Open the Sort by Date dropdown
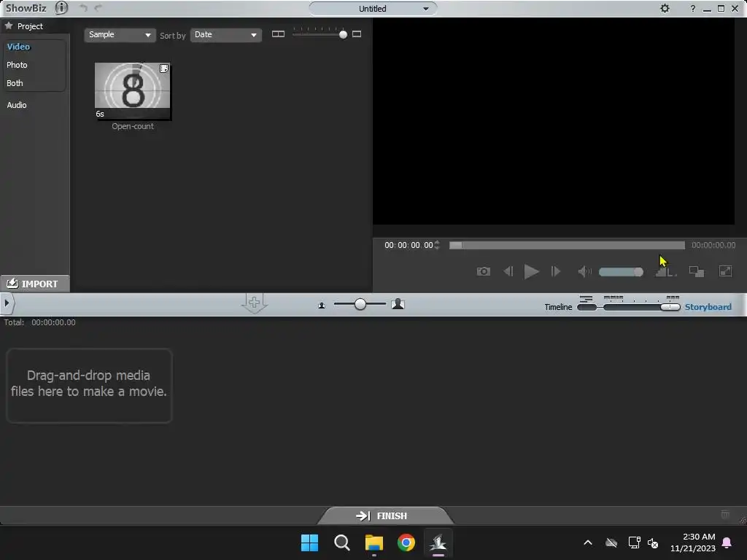 [x=226, y=35]
